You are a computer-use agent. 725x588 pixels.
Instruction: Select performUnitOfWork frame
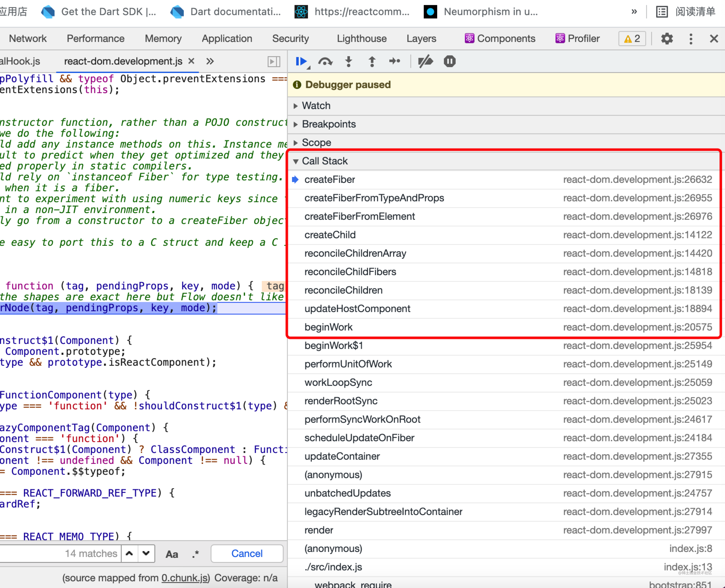[506, 364]
